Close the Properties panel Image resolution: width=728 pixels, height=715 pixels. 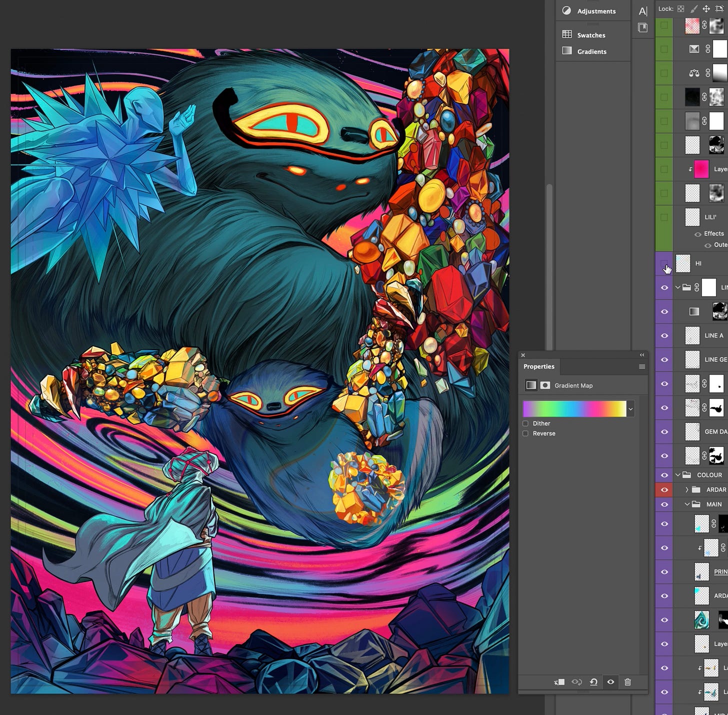point(523,355)
